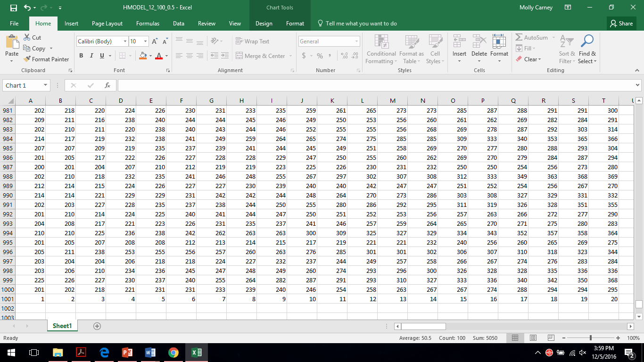Toggle Underline formatting
Image resolution: width=644 pixels, height=362 pixels.
[x=102, y=56]
